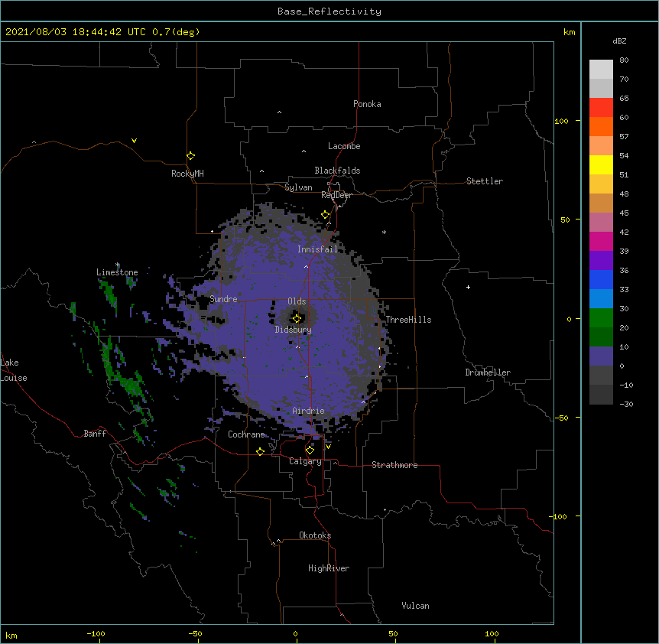Image resolution: width=659 pixels, height=644 pixels.
Task: Pick the red 60-65 dBZ legend color
Action: 601,107
